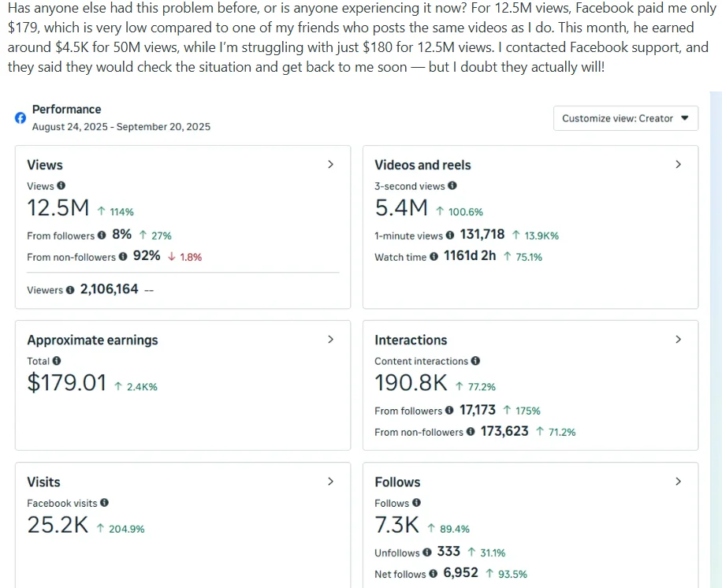The width and height of the screenshot is (722, 588).
Task: Click info icon beside Viewers count
Action: [70, 290]
